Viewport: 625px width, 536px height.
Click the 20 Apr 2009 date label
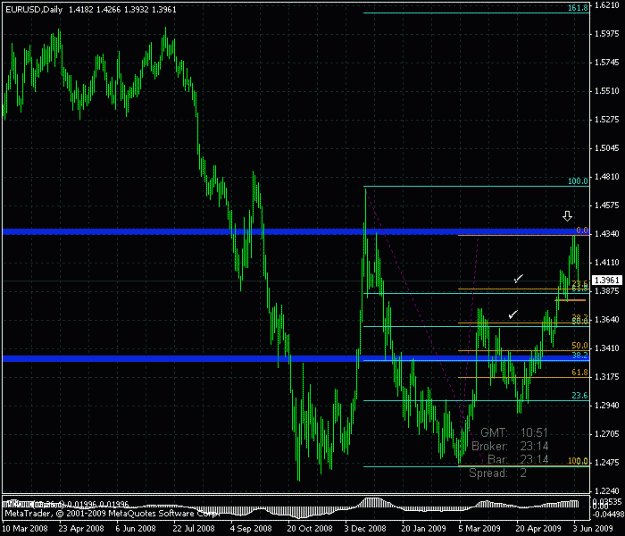(x=538, y=529)
